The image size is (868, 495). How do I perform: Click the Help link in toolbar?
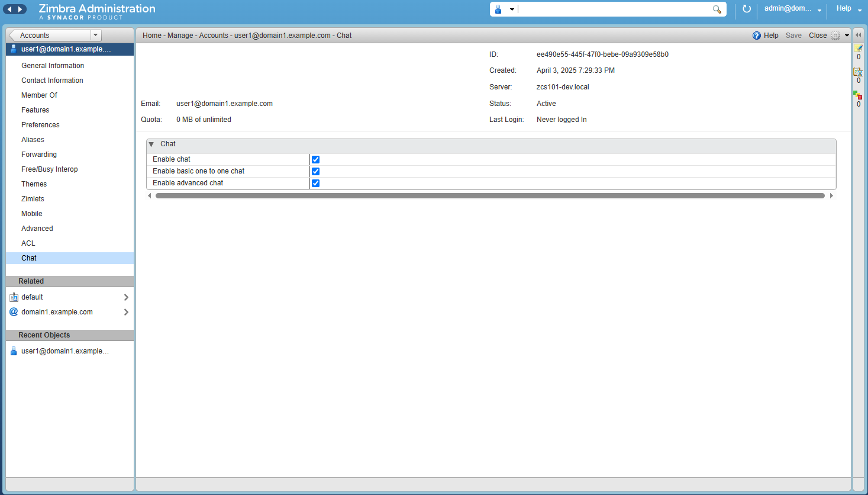pyautogui.click(x=771, y=36)
